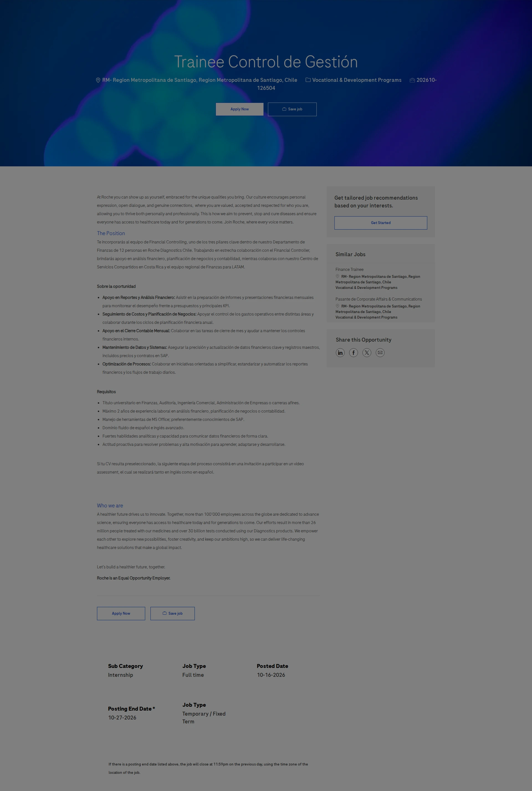Share this opportunity by email
The height and width of the screenshot is (791, 532).
pos(380,353)
